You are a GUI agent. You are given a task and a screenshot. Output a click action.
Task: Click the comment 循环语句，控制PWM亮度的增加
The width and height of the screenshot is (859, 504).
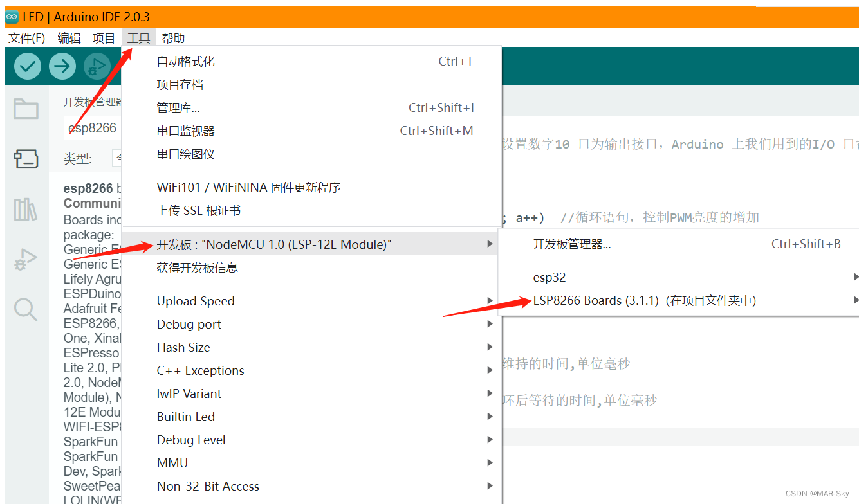[x=660, y=217]
